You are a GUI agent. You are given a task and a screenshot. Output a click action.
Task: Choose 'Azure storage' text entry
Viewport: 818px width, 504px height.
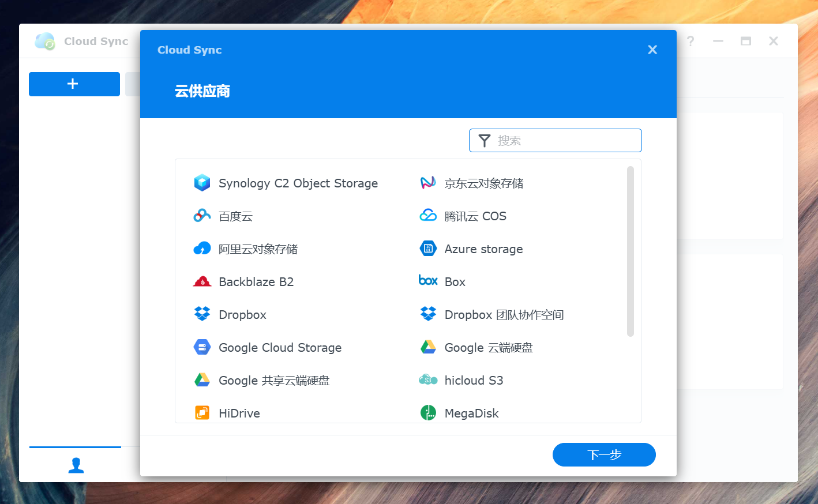(483, 249)
